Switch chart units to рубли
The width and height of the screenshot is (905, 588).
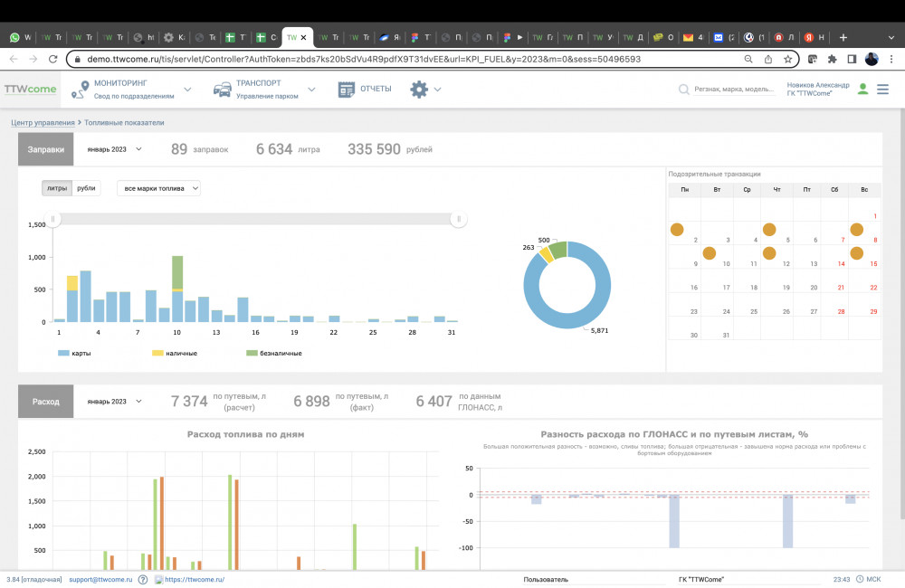(87, 188)
